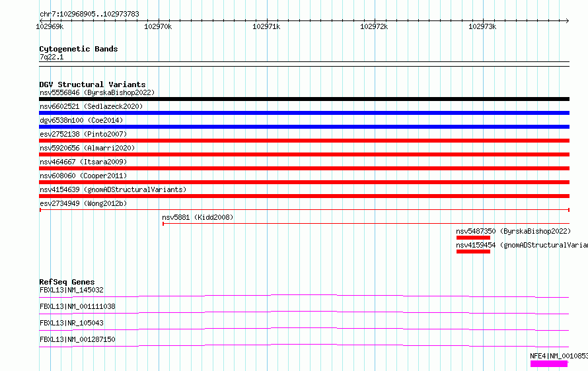Screen dimensions: 588x371
Task: Click chr7:102968905..102973783 region text
Action: coord(89,14)
